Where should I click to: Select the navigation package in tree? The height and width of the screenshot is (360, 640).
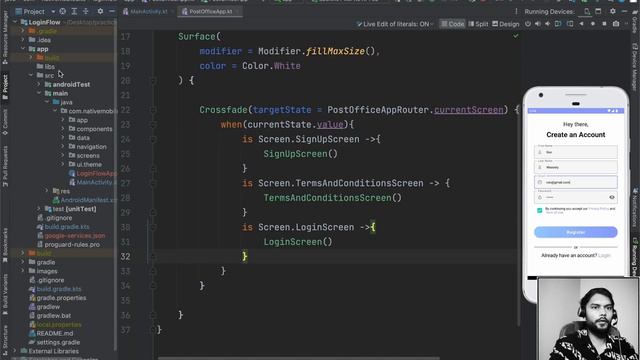[91, 147]
